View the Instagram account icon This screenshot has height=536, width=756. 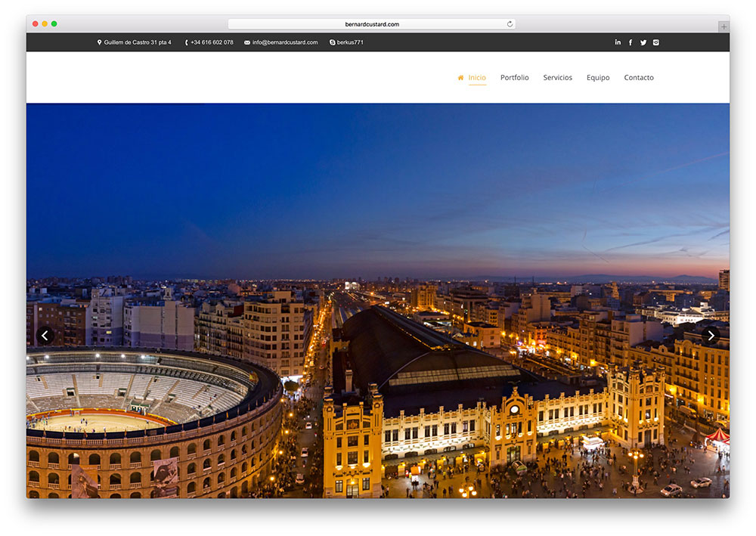click(656, 42)
